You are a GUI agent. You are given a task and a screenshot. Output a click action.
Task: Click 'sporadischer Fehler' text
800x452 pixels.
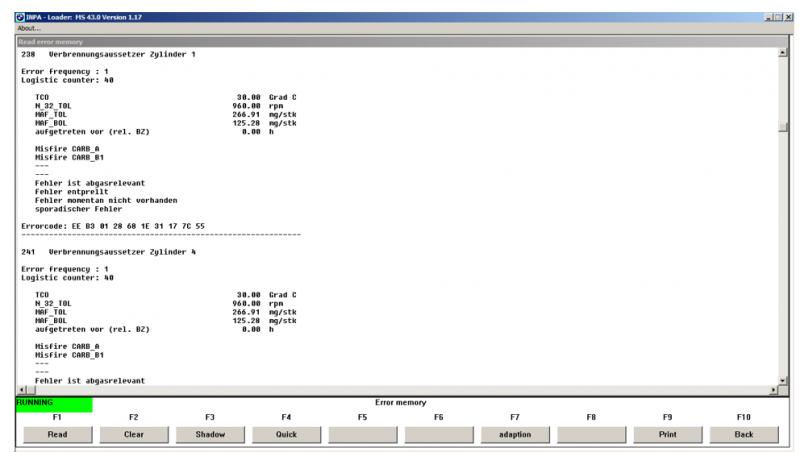79,209
